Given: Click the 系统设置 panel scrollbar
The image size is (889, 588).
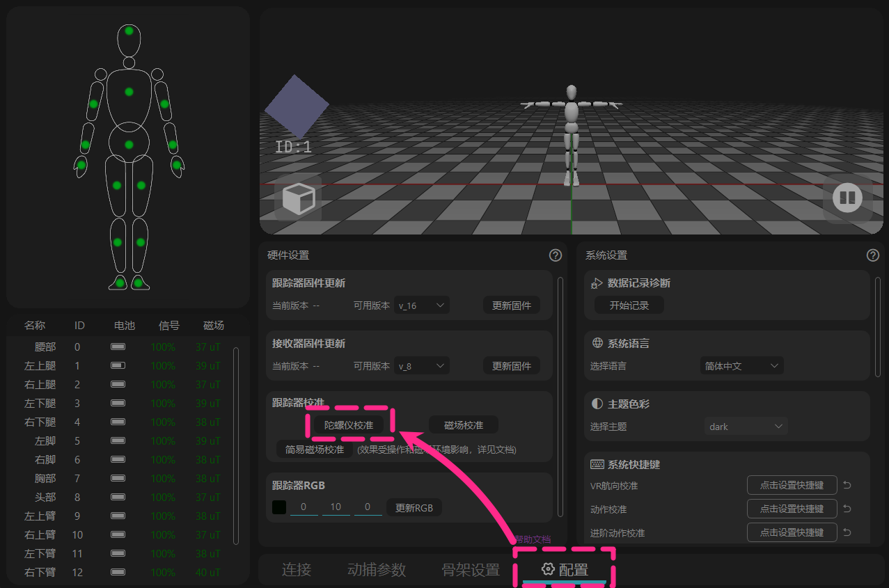Looking at the screenshot, I should tap(878, 327).
